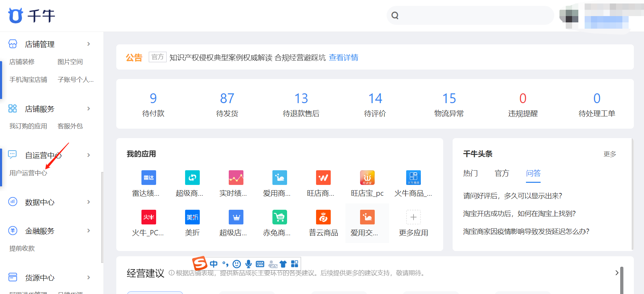The width and height of the screenshot is (644, 294).
Task: Open Sogou skin shirt icon
Action: click(283, 264)
